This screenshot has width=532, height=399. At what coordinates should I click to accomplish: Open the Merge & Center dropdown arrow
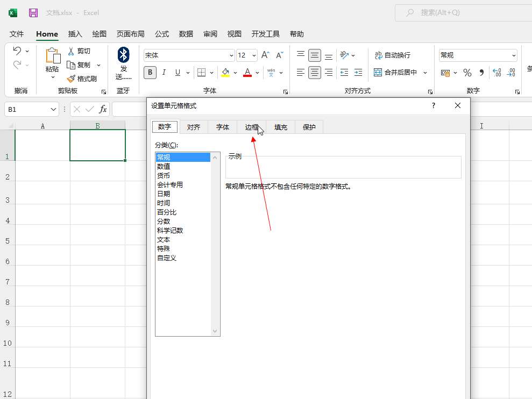(x=425, y=73)
